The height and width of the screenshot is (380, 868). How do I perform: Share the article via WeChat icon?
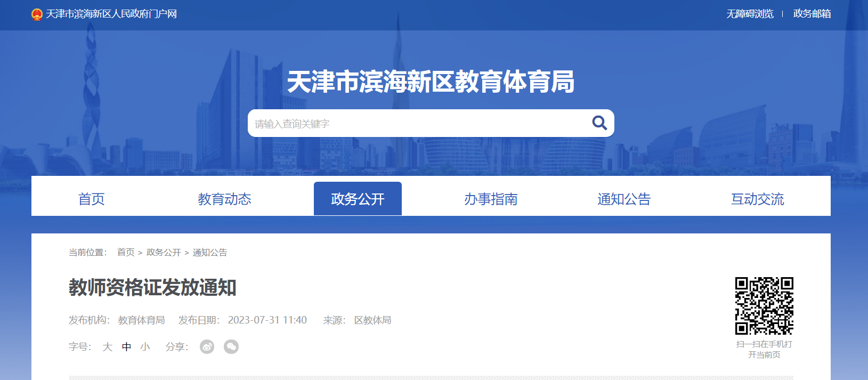231,347
